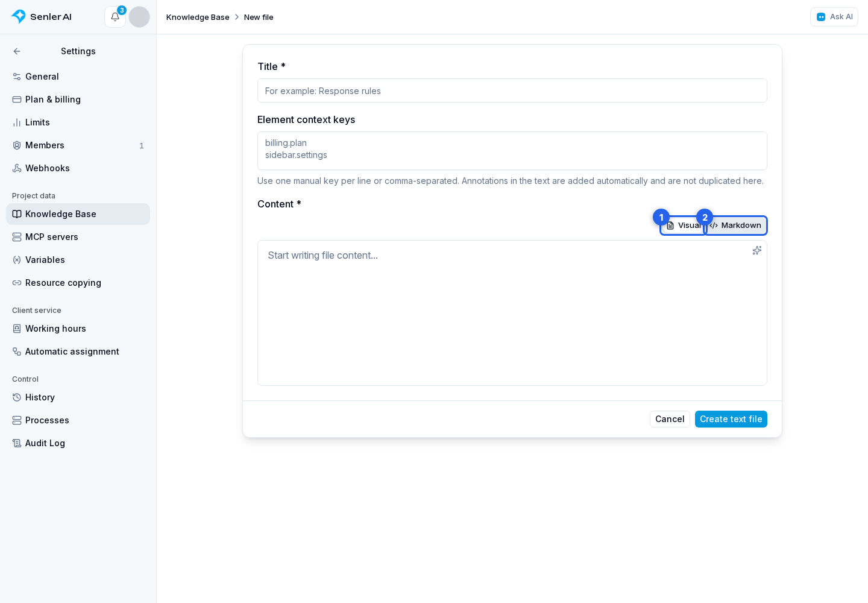Switch the editor to Markdown mode
This screenshot has height=603, width=868.
pyautogui.click(x=735, y=226)
